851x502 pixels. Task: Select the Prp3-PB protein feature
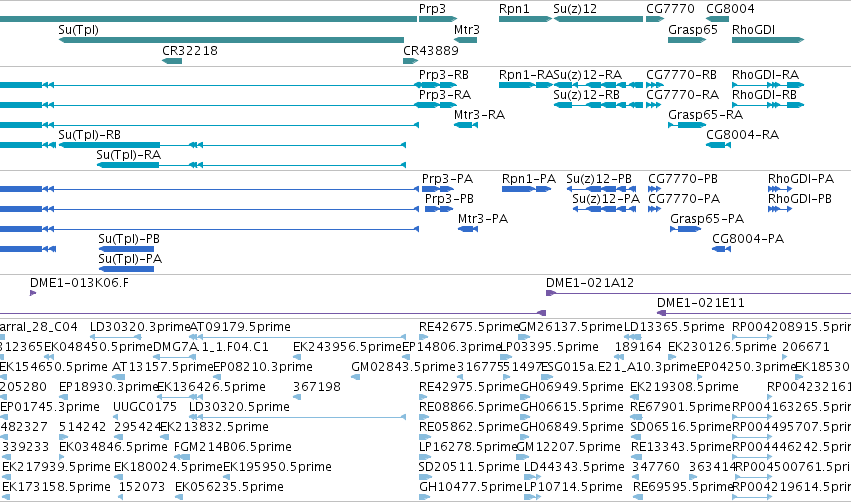point(439,209)
